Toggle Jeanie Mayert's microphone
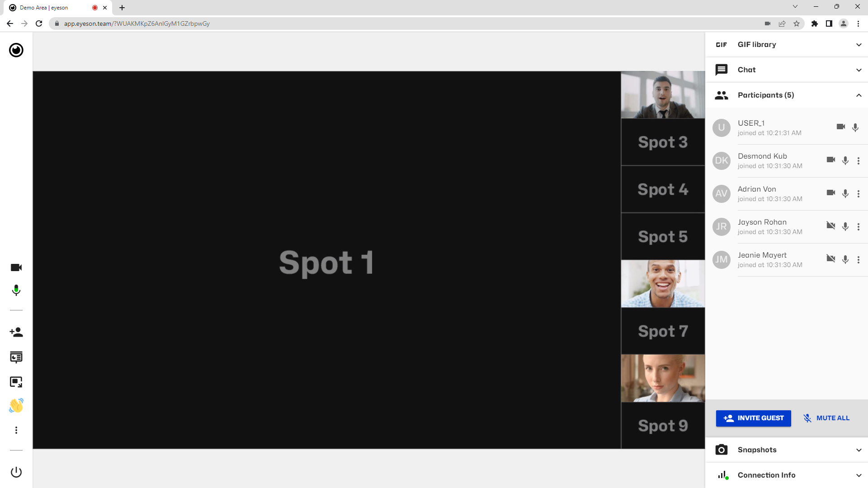The width and height of the screenshot is (868, 488). click(x=845, y=259)
